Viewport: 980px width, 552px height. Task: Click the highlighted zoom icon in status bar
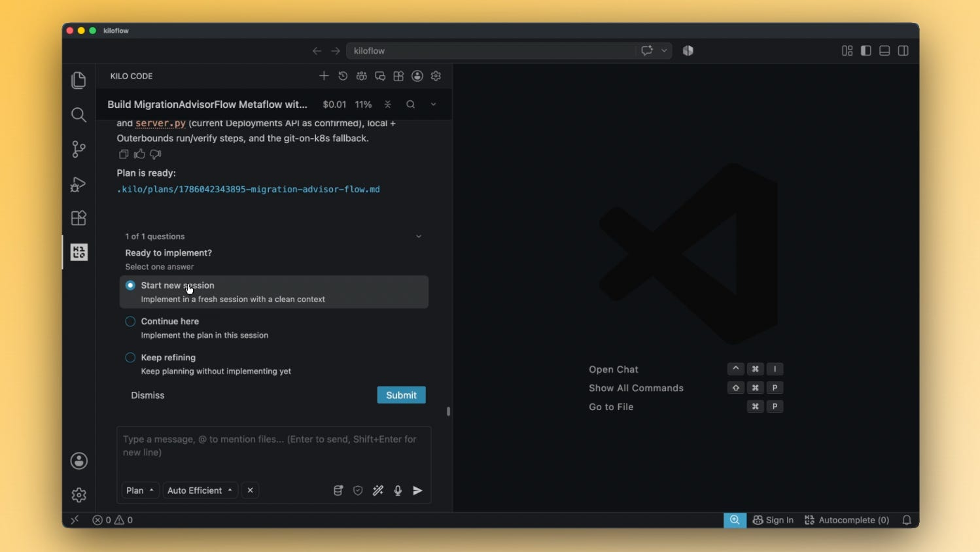(x=735, y=520)
